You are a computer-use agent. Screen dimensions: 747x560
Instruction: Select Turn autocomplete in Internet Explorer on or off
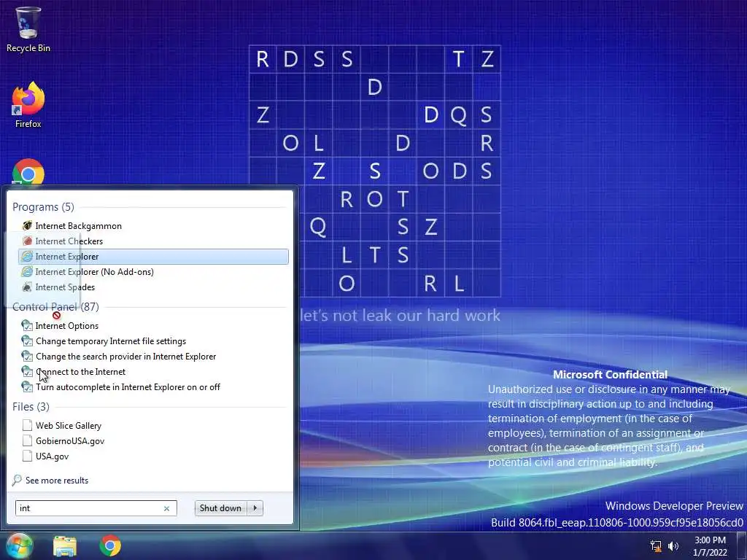coord(128,386)
